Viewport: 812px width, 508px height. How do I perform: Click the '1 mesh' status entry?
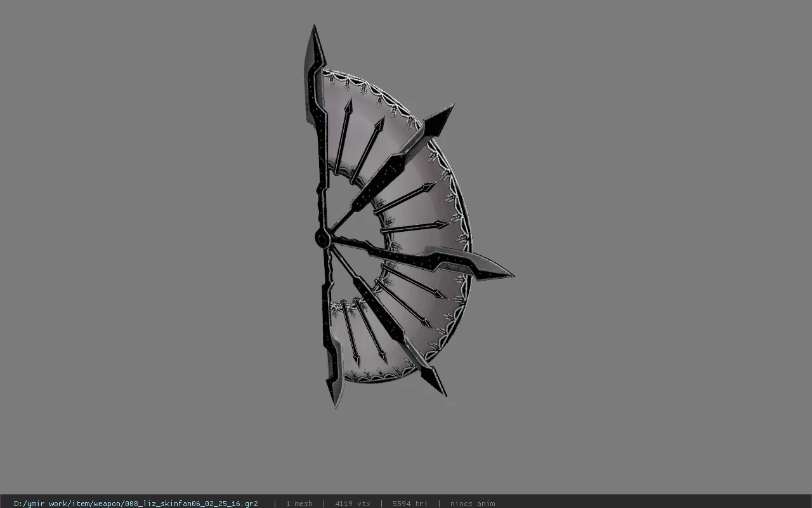tap(299, 504)
